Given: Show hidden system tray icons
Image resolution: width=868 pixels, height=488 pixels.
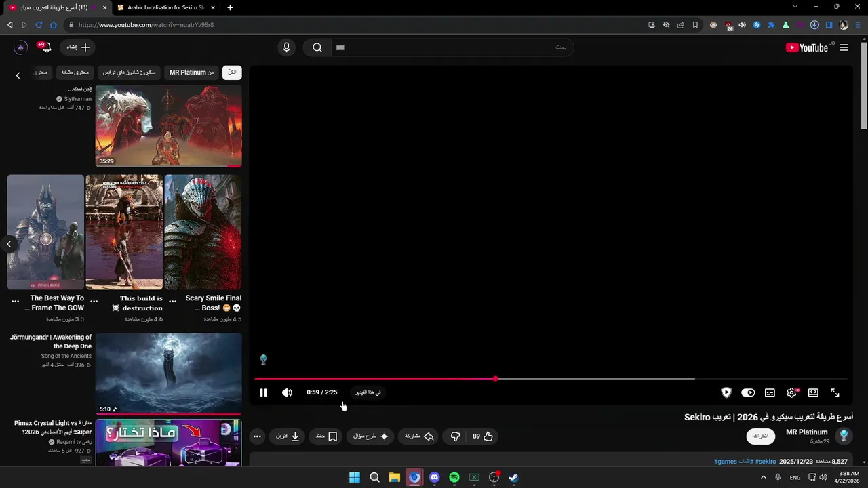Looking at the screenshot, I should 764,477.
